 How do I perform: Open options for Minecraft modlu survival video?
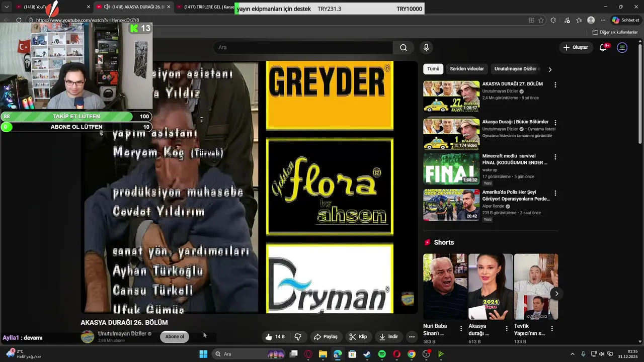click(555, 157)
